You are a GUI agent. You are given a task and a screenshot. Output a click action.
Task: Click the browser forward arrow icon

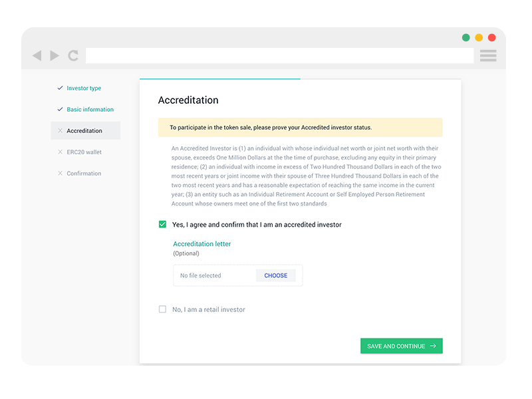[x=55, y=55]
